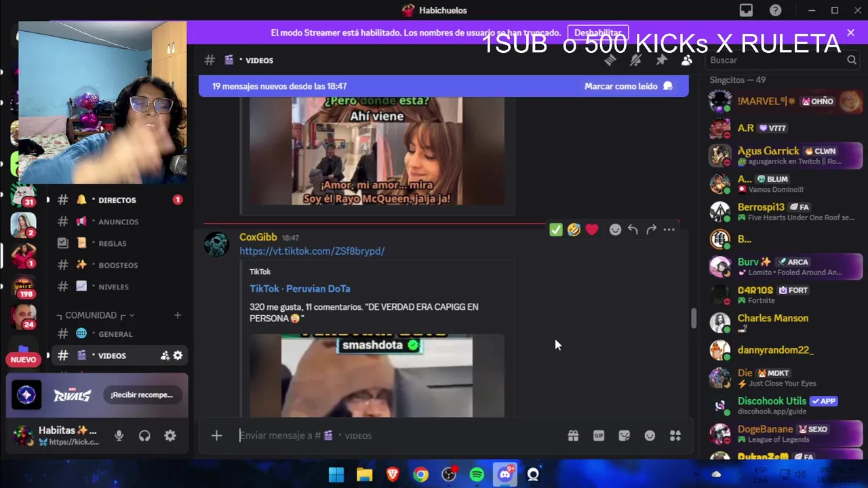The width and height of the screenshot is (868, 488).
Task: Open Google Chrome from the taskbar
Action: [x=421, y=474]
